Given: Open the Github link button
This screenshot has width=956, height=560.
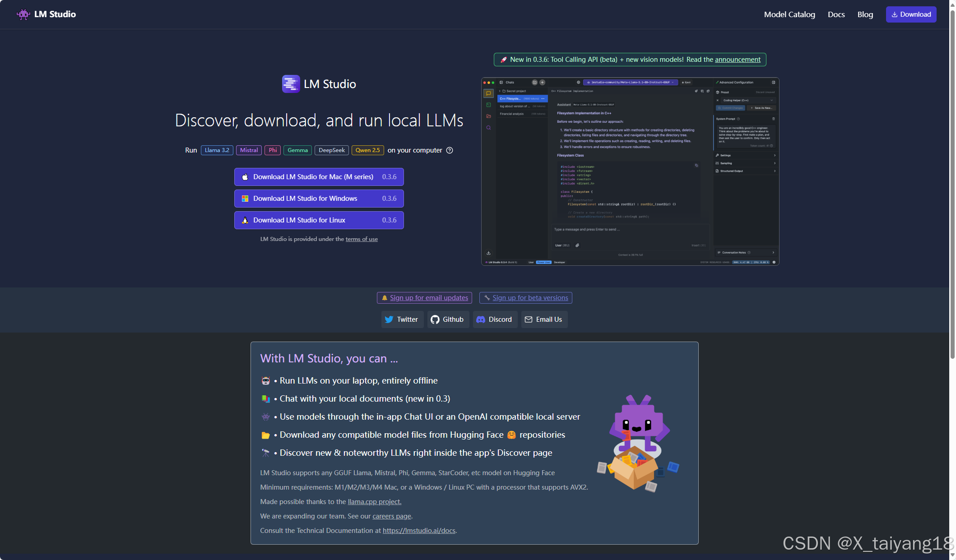Looking at the screenshot, I should (x=447, y=319).
